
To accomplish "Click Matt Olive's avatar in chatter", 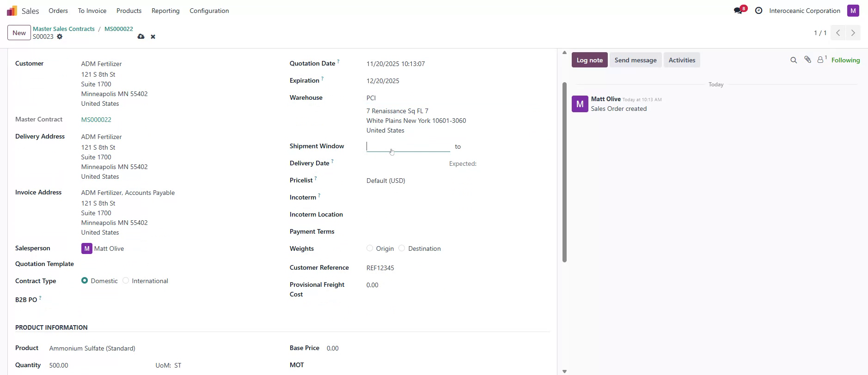I will [580, 104].
